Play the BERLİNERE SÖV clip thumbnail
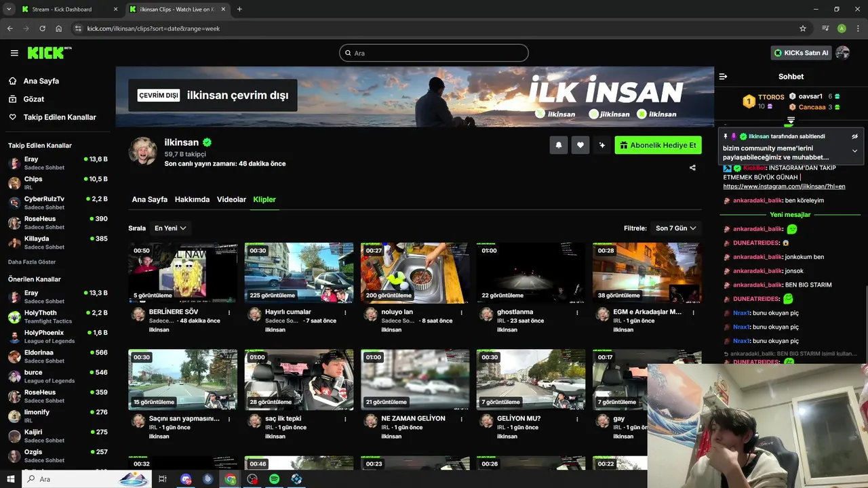 (x=183, y=273)
